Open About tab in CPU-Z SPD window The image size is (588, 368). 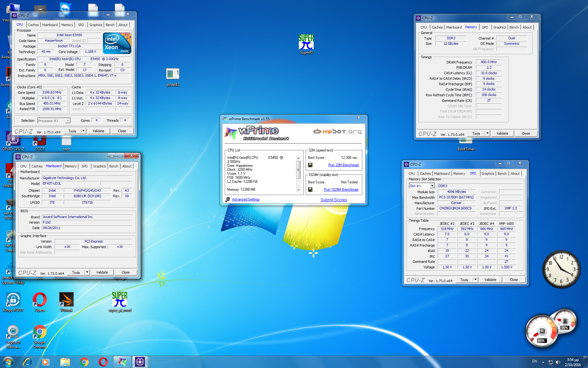point(515,174)
